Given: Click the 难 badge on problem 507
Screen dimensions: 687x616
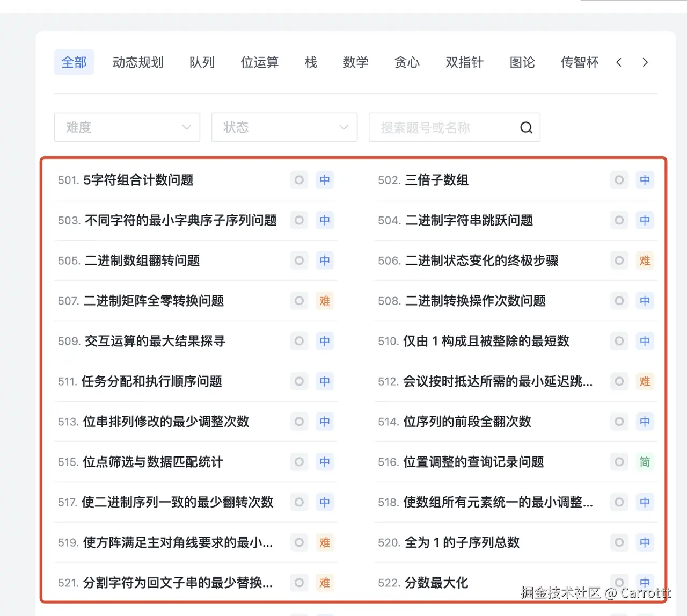Looking at the screenshot, I should pyautogui.click(x=324, y=301).
